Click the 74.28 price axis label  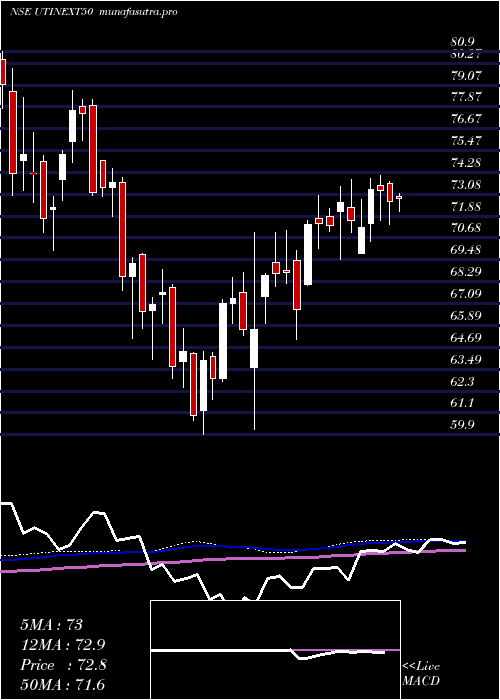pos(467,163)
